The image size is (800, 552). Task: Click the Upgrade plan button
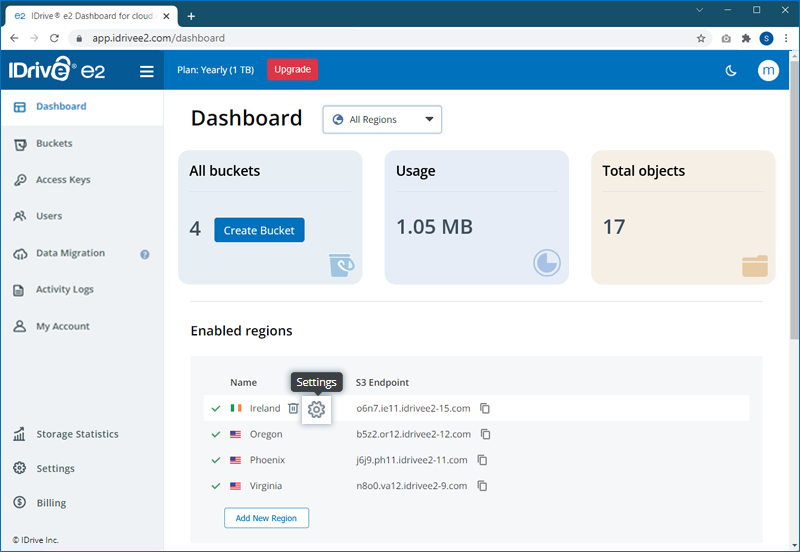[292, 69]
